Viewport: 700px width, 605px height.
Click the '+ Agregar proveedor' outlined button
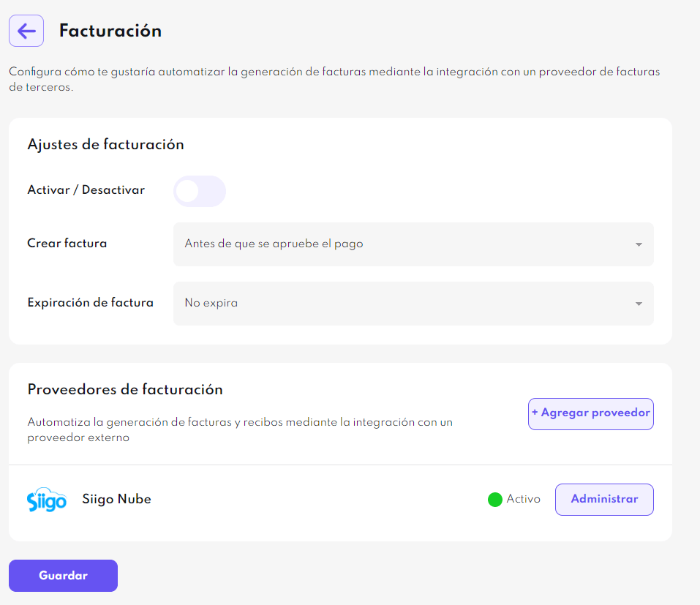590,413
